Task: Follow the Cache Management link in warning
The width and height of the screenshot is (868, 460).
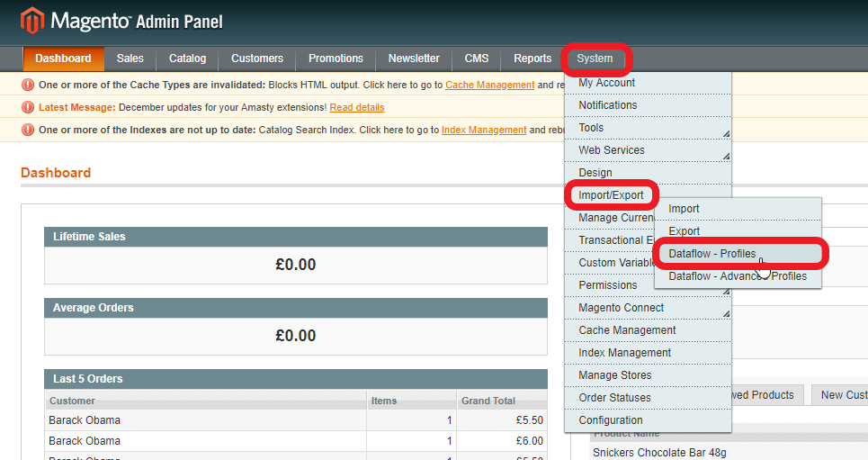Action: [490, 85]
